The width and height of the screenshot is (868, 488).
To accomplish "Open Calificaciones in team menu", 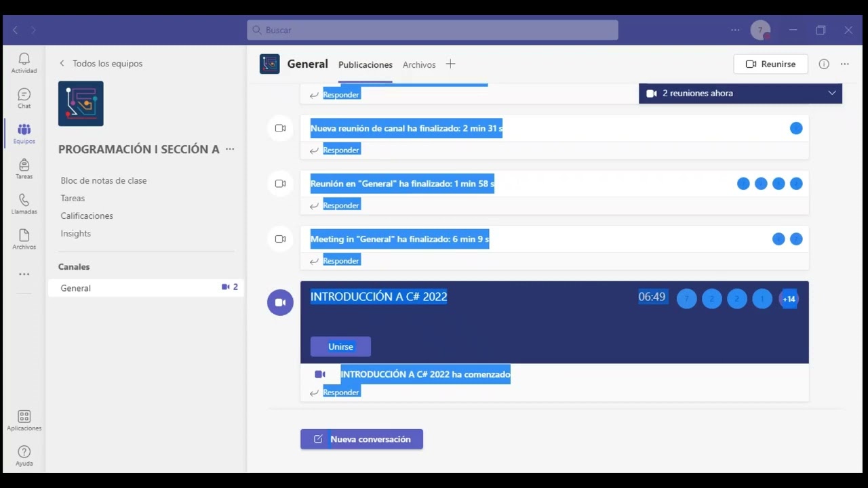I will click(87, 216).
